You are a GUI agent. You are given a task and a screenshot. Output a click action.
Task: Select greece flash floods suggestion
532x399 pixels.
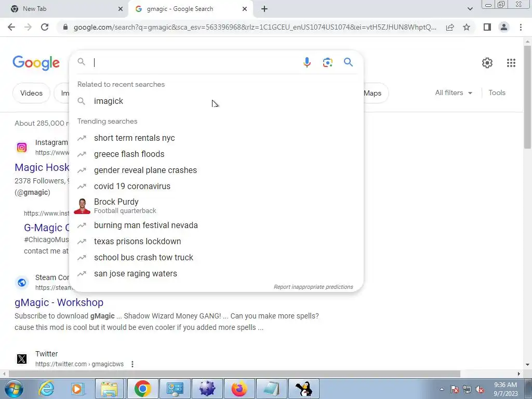216,154
